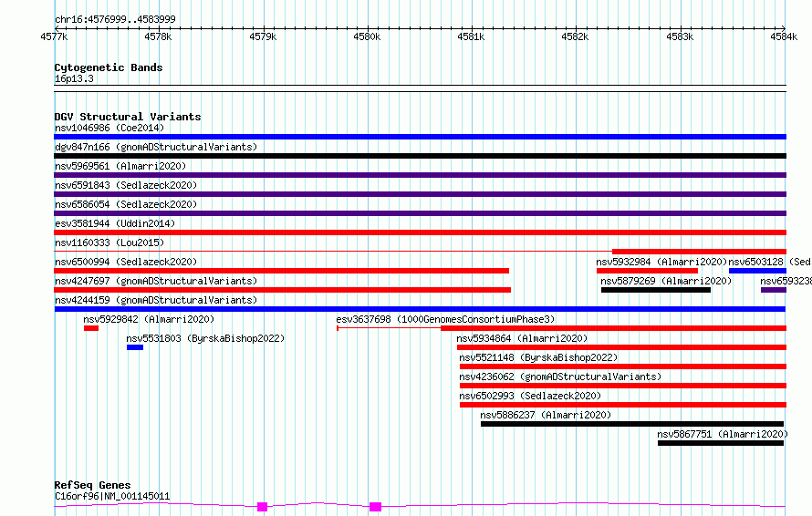The width and height of the screenshot is (812, 516).
Task: Click the 4578k ruler tick label
Action: tap(158, 36)
